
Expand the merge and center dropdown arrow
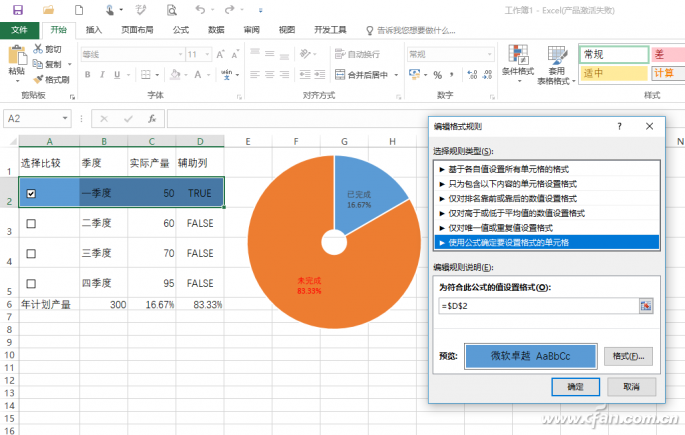click(x=396, y=75)
